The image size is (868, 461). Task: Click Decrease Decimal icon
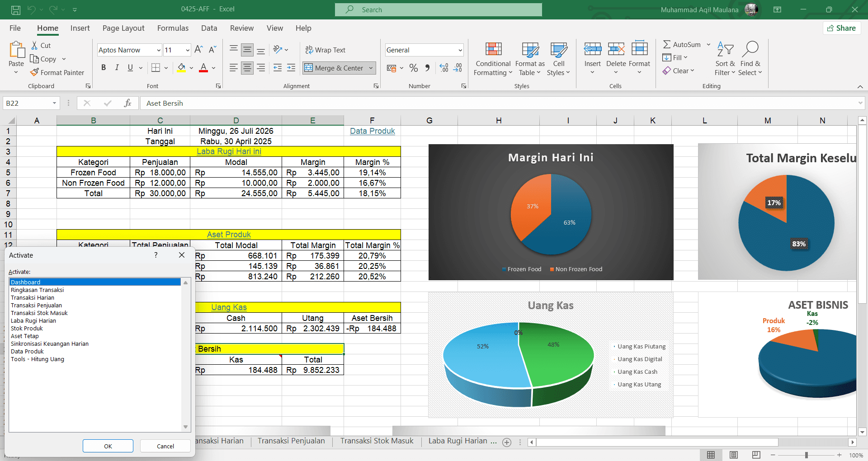pos(458,68)
